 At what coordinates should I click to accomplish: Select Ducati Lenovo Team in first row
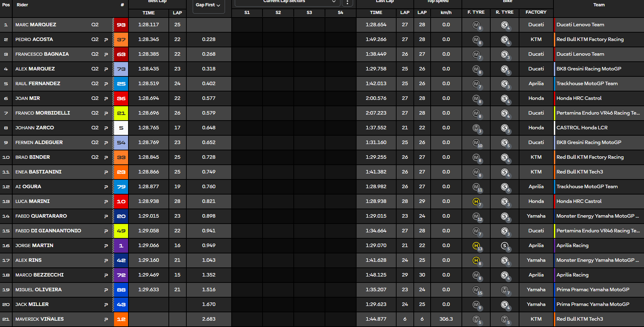pyautogui.click(x=580, y=25)
